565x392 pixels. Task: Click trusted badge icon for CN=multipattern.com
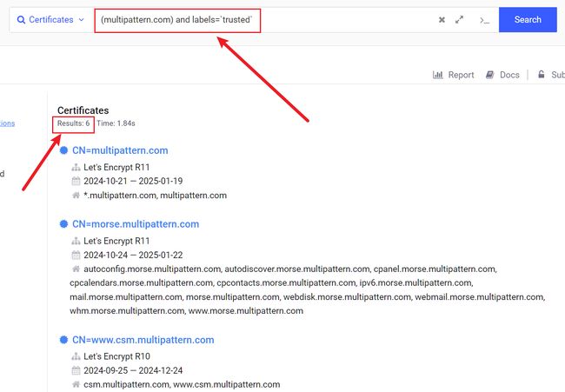click(63, 150)
